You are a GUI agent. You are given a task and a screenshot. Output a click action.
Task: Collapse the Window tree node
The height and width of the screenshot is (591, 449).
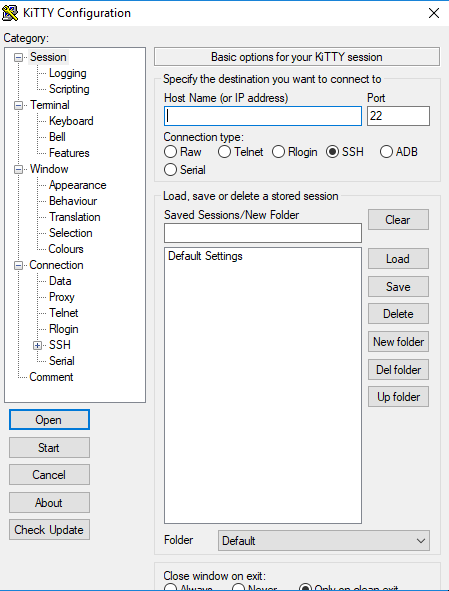point(18,170)
